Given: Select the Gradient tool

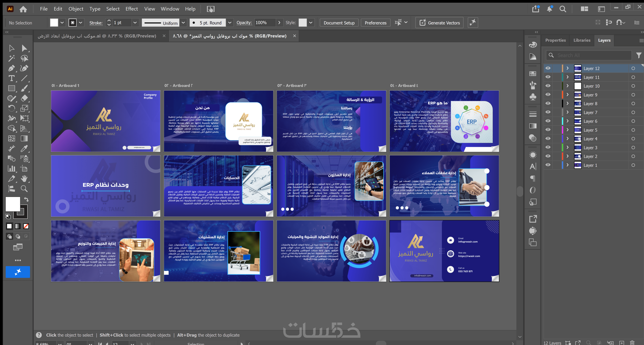Looking at the screenshot, I should [x=24, y=138].
